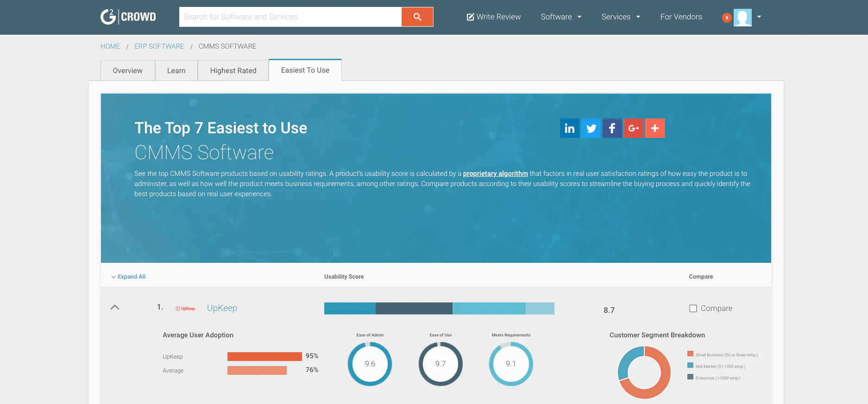Image resolution: width=868 pixels, height=404 pixels.
Task: Click the Mid-Market legend swatch
Action: [x=691, y=365]
